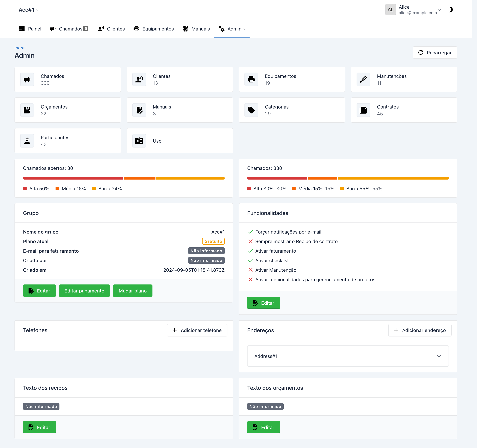Image resolution: width=477 pixels, height=448 pixels.
Task: Open Alice user profile menu
Action: (413, 10)
